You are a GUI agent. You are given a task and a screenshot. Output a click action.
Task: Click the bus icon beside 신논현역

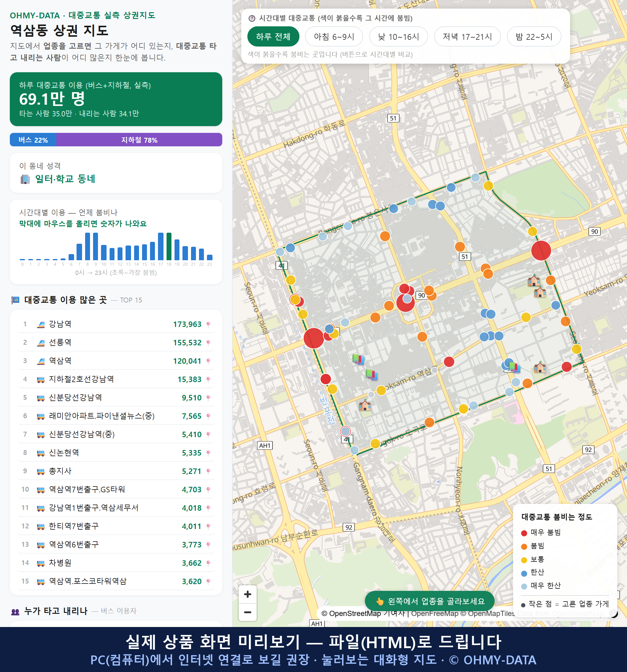(41, 453)
